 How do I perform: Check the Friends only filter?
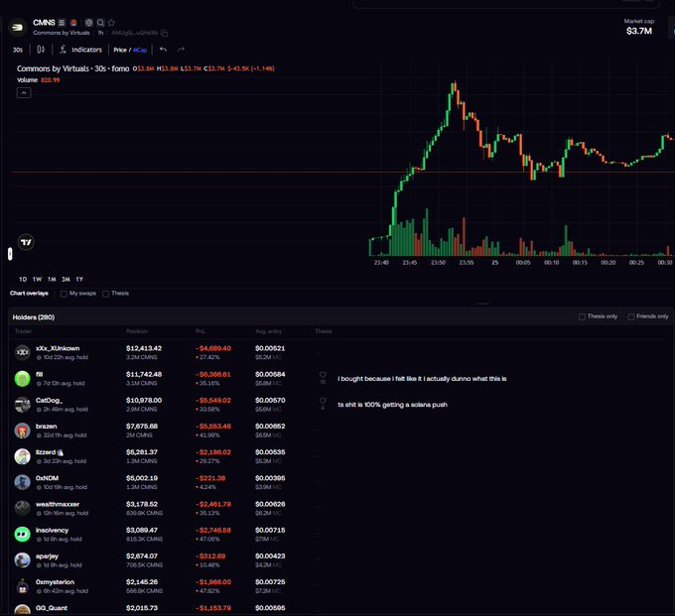[631, 316]
